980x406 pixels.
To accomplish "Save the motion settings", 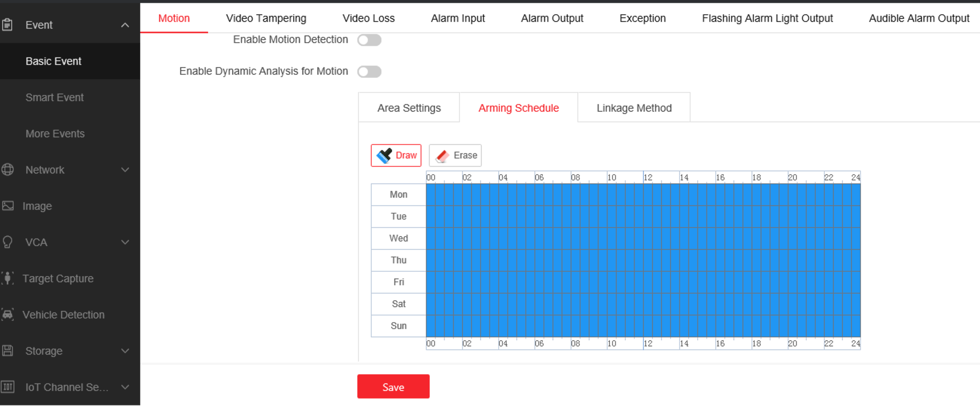I will 393,387.
